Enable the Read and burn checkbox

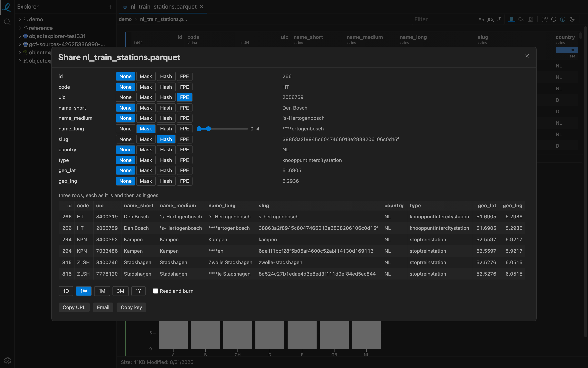click(x=156, y=291)
